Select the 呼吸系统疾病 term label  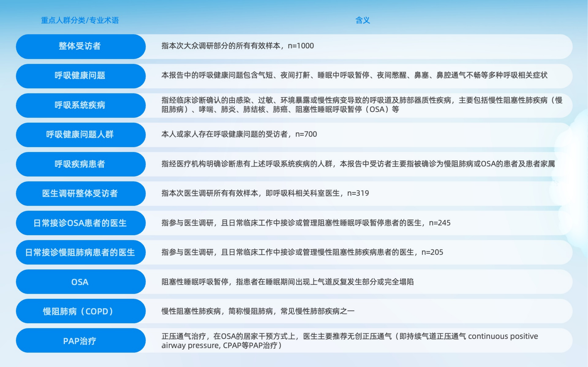[x=80, y=105]
